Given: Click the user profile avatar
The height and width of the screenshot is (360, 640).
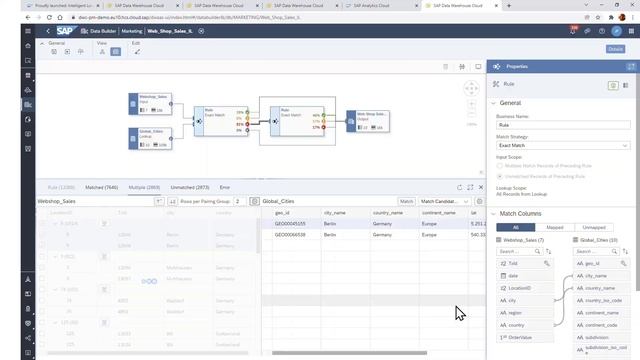Looking at the screenshot, I should (616, 31).
